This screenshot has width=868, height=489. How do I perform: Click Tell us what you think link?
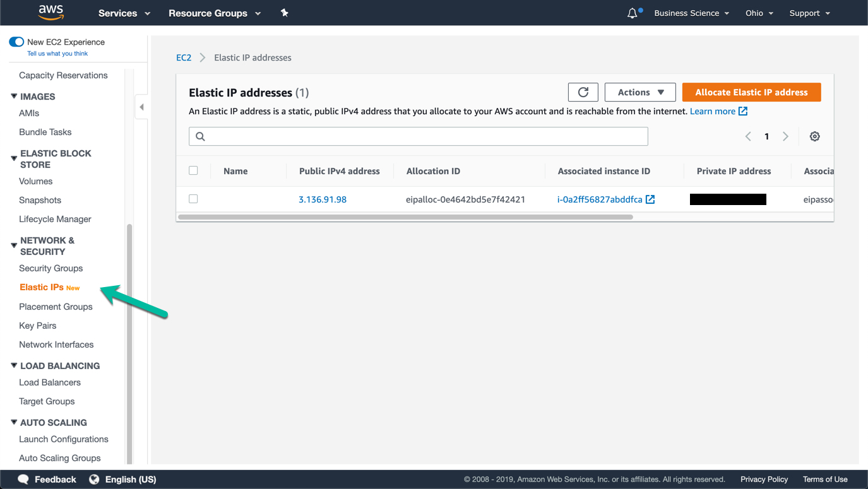(57, 54)
